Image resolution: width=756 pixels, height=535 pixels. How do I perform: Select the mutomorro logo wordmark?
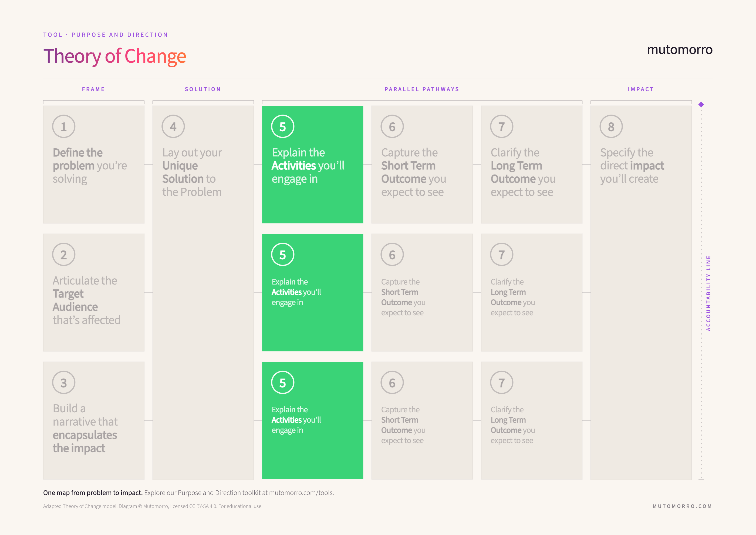680,50
